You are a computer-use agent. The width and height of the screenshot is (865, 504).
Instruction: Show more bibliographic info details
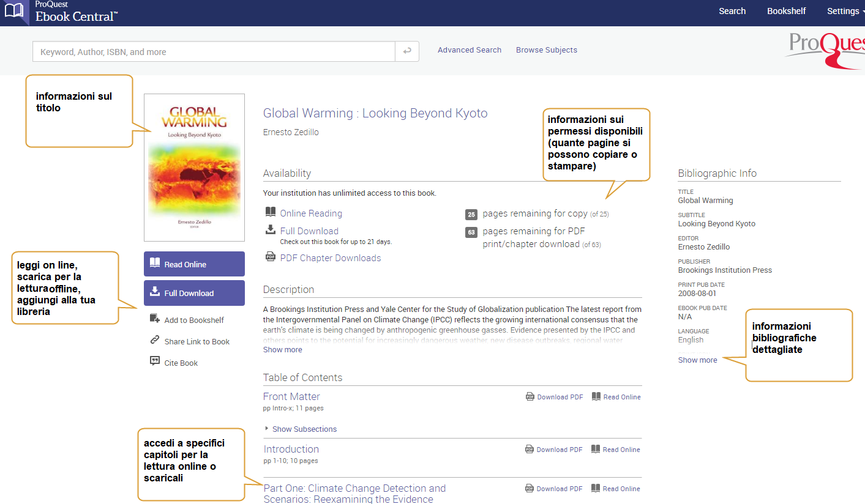pyautogui.click(x=697, y=360)
